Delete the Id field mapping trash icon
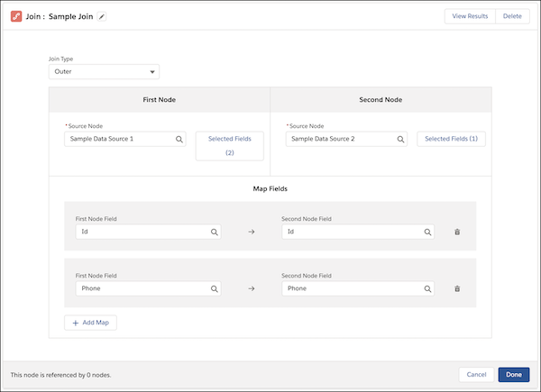Viewport: 541px width, 392px height. [x=457, y=232]
